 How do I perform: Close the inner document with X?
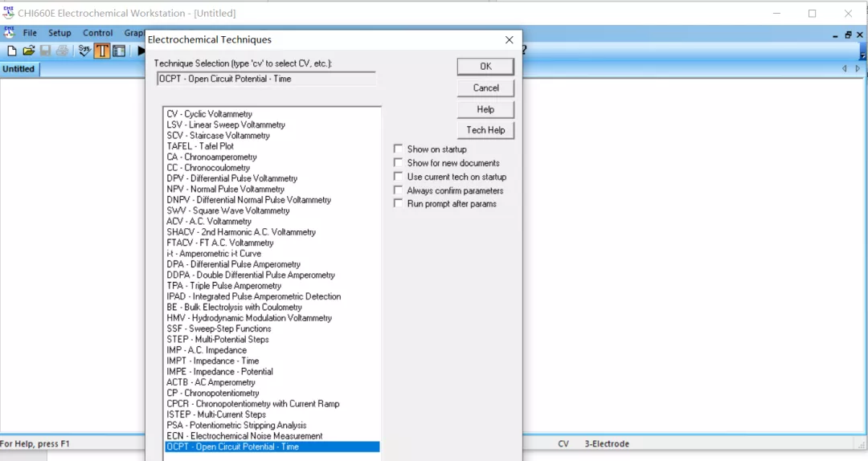pos(860,35)
